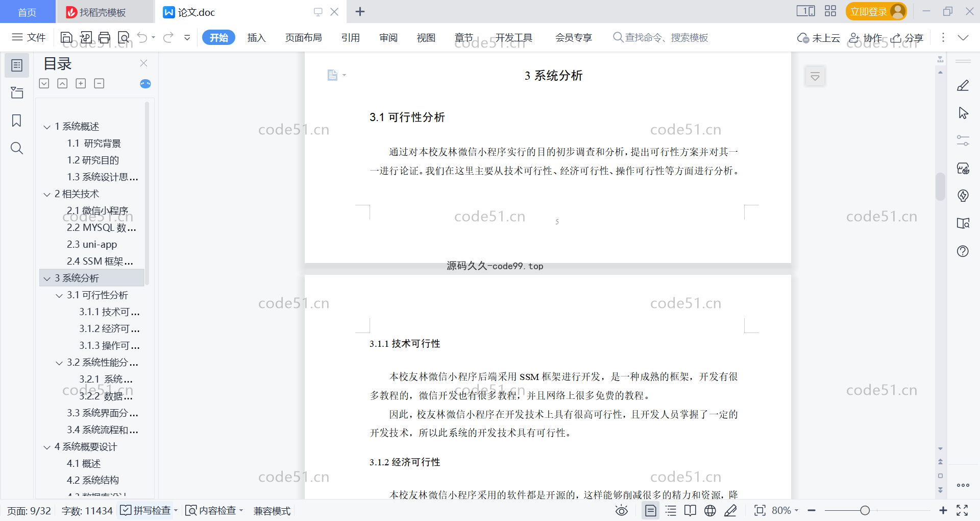
Task: Click the Print Preview icon
Action: [124, 37]
